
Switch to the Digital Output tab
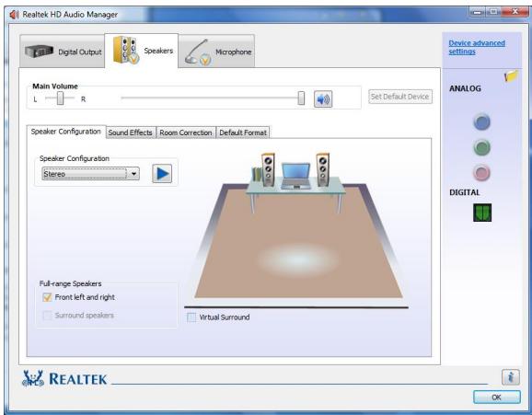point(63,52)
